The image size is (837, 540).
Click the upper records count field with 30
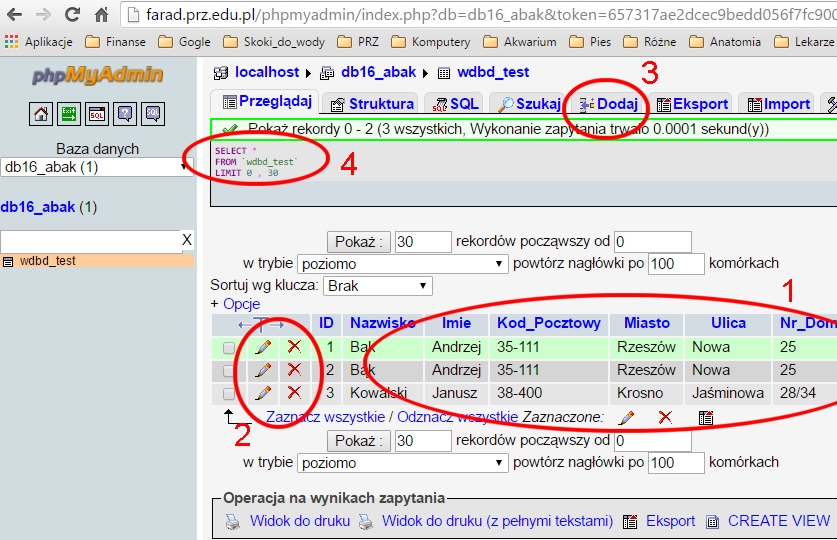pyautogui.click(x=423, y=242)
